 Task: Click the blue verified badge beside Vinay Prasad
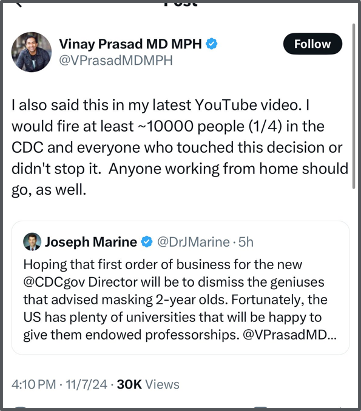[212, 44]
